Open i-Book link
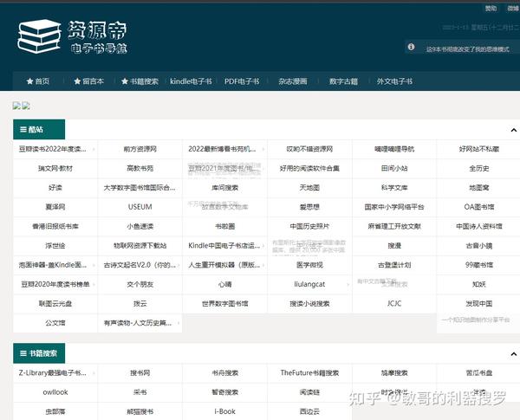 [x=224, y=411]
